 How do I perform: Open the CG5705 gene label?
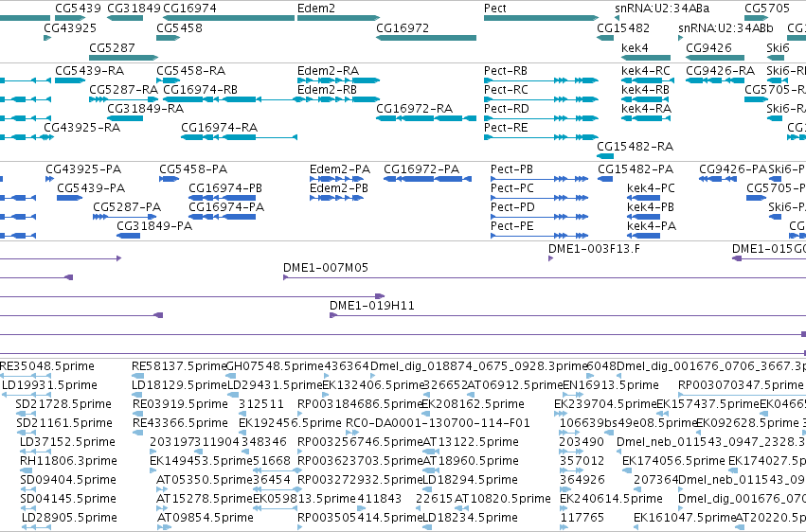pos(767,9)
